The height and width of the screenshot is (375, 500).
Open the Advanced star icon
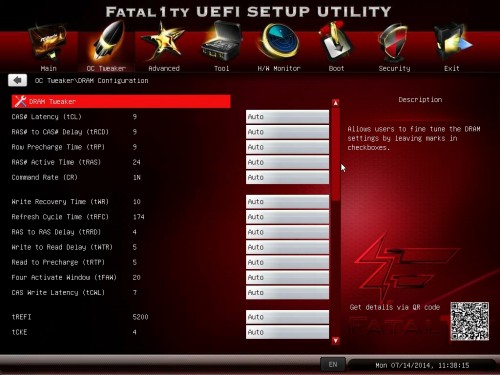164,42
